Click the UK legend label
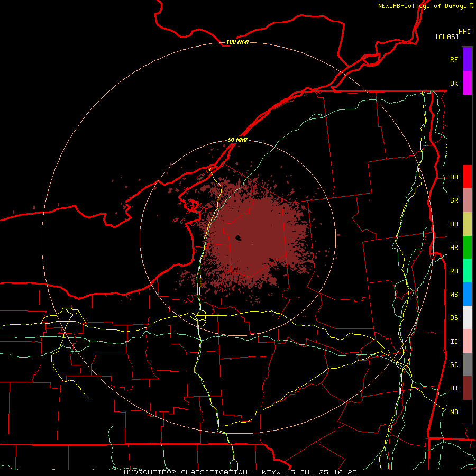Image resolution: width=476 pixels, height=476 pixels. coord(454,83)
